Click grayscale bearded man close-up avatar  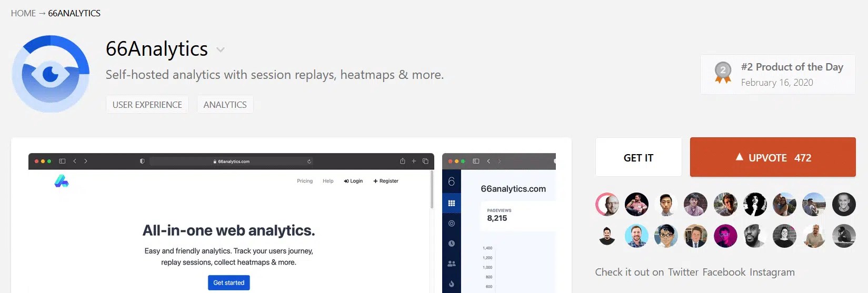pos(755,236)
